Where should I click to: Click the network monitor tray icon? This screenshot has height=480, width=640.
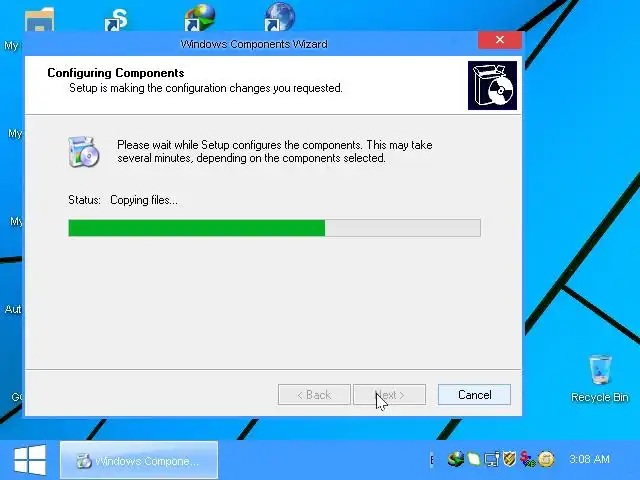coord(492,459)
